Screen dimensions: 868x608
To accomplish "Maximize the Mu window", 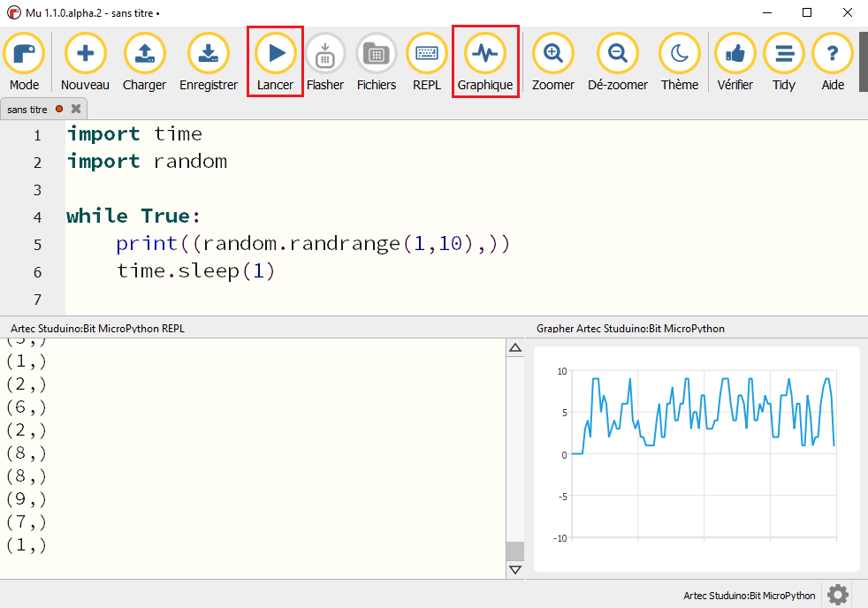I will click(x=807, y=12).
